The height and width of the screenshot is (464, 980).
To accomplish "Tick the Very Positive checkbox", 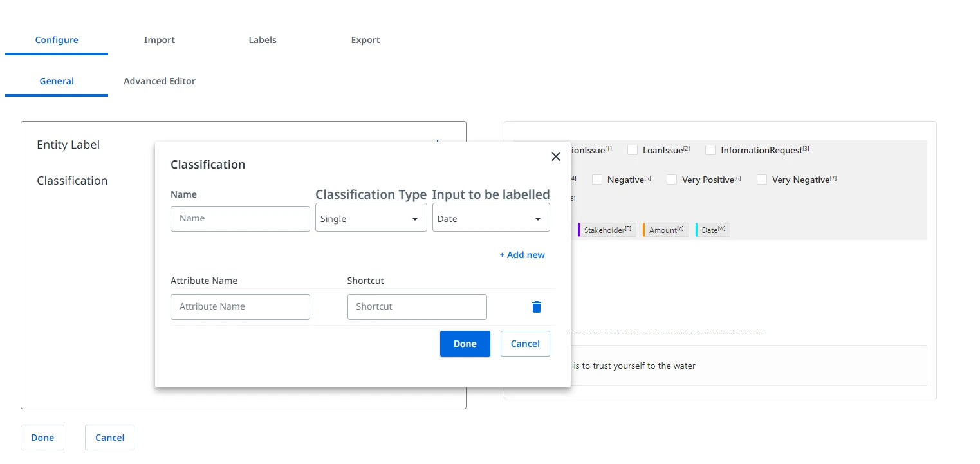I will click(672, 180).
